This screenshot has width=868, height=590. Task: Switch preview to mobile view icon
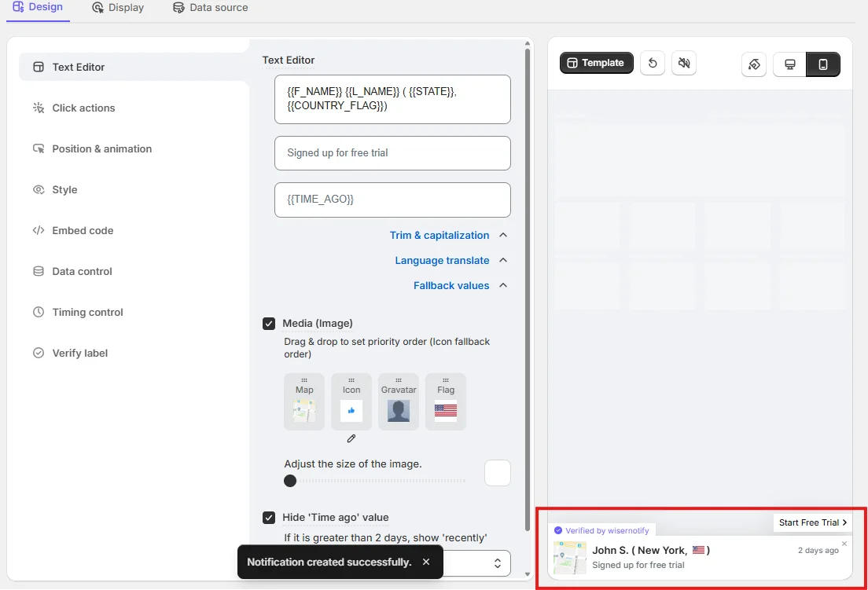click(823, 64)
